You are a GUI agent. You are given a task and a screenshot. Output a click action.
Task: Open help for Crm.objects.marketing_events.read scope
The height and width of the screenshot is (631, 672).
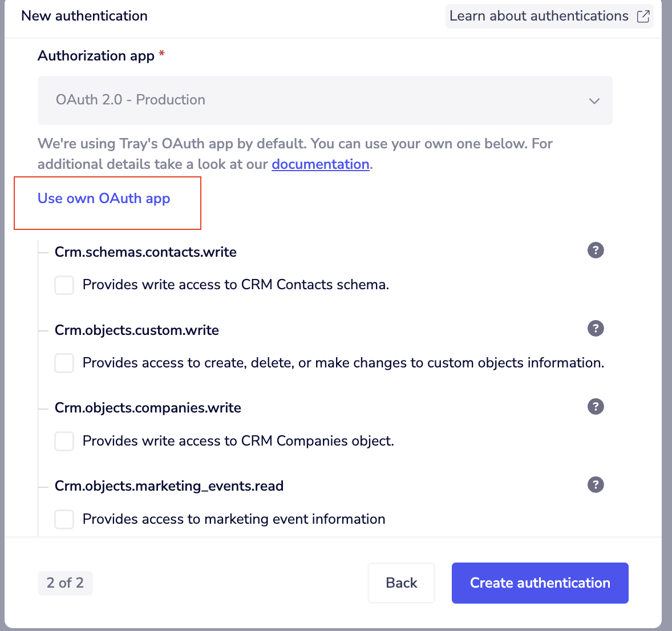click(x=596, y=485)
